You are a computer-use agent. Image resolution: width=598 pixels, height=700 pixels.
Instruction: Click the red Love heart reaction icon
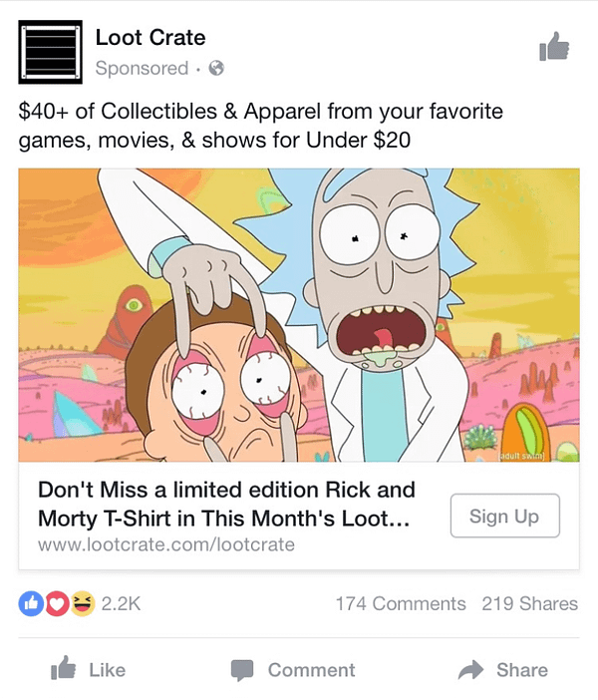click(x=57, y=604)
